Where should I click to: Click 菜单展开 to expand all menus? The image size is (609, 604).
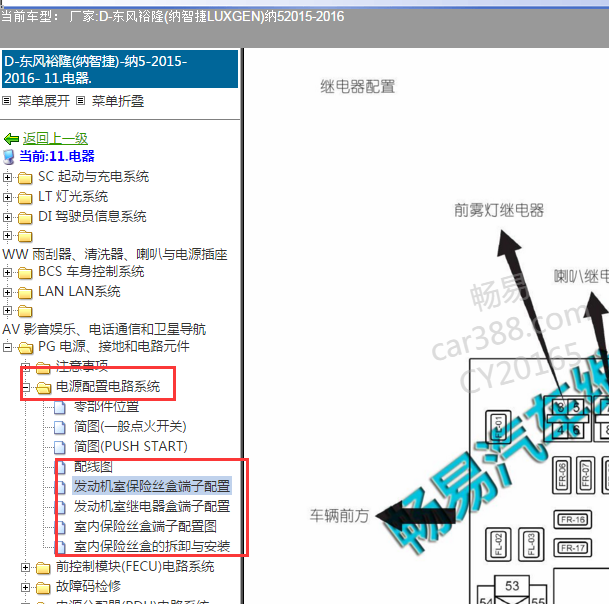[x=44, y=101]
